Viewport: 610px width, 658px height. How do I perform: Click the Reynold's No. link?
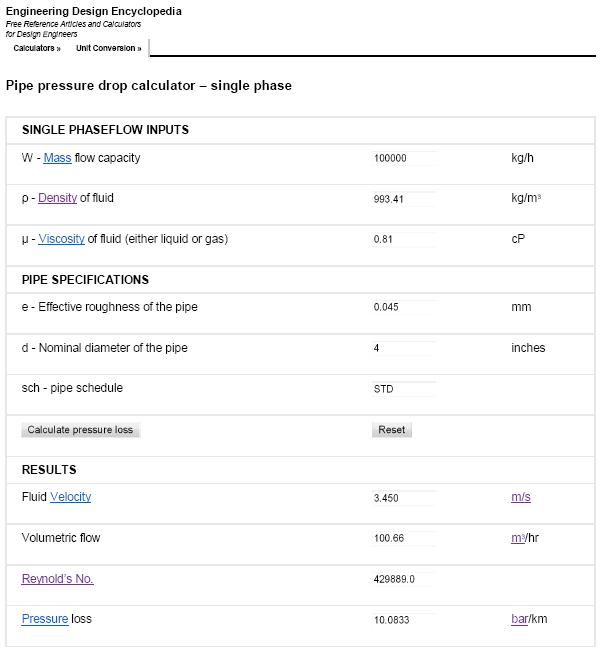(x=57, y=579)
